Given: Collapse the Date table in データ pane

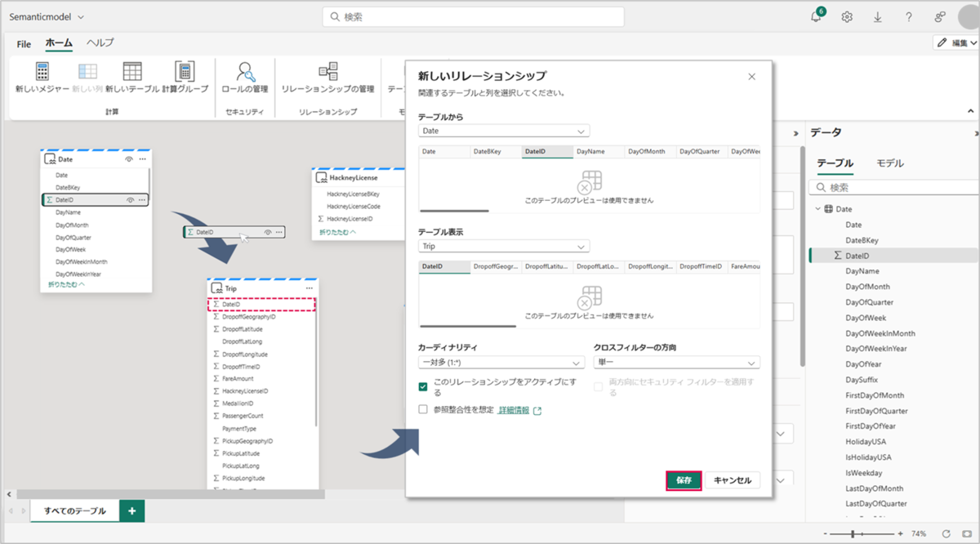Looking at the screenshot, I should [818, 209].
